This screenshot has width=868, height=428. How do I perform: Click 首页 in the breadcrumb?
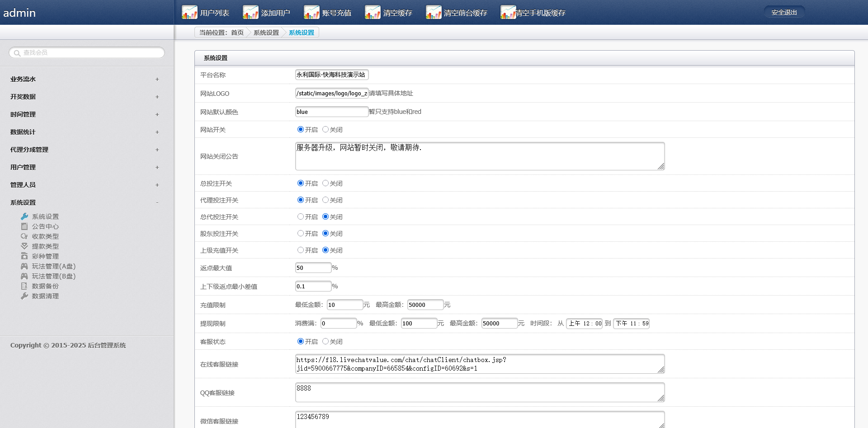[237, 33]
